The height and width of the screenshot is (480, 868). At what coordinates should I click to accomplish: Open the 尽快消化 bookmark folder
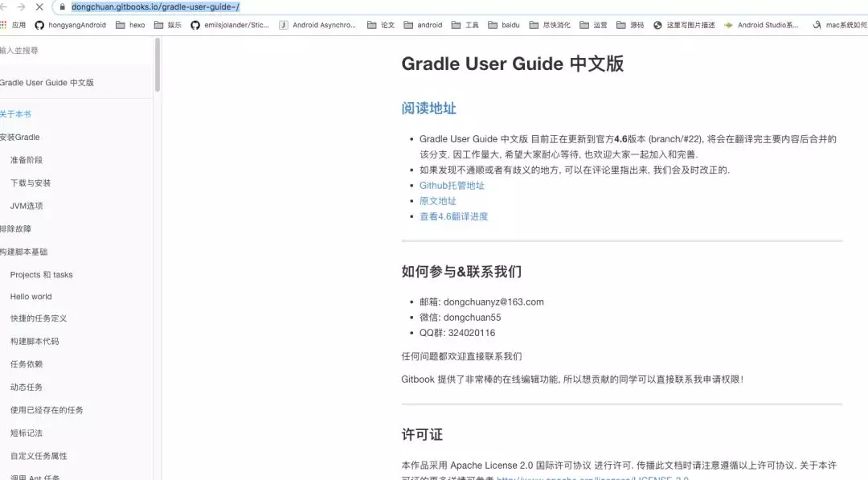click(x=550, y=25)
